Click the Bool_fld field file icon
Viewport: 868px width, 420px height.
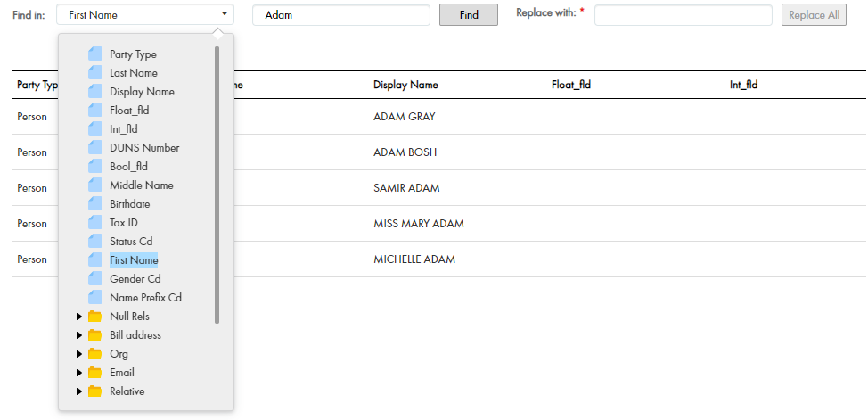[x=95, y=166]
